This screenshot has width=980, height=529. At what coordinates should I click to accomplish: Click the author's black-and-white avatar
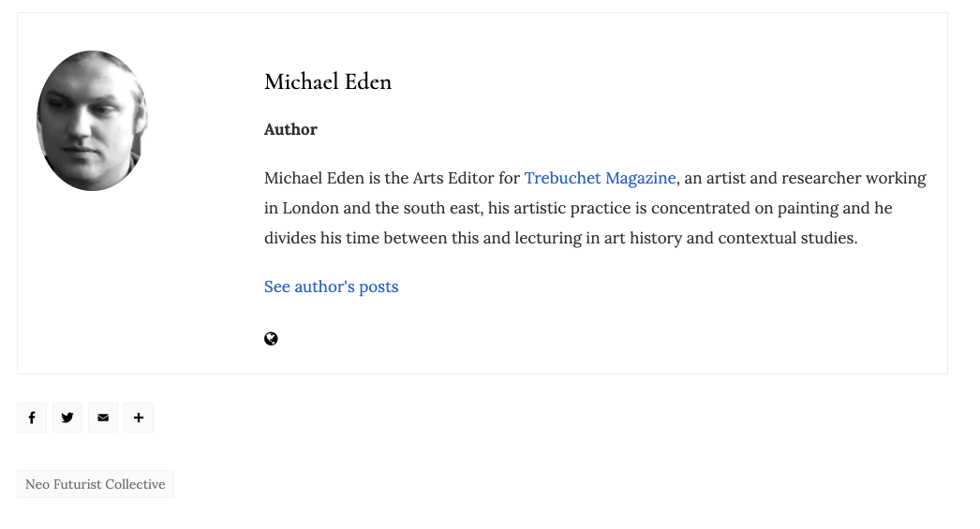click(92, 121)
